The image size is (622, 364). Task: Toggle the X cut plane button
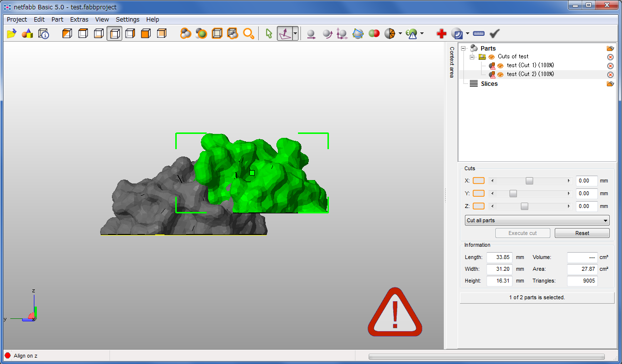tap(478, 181)
